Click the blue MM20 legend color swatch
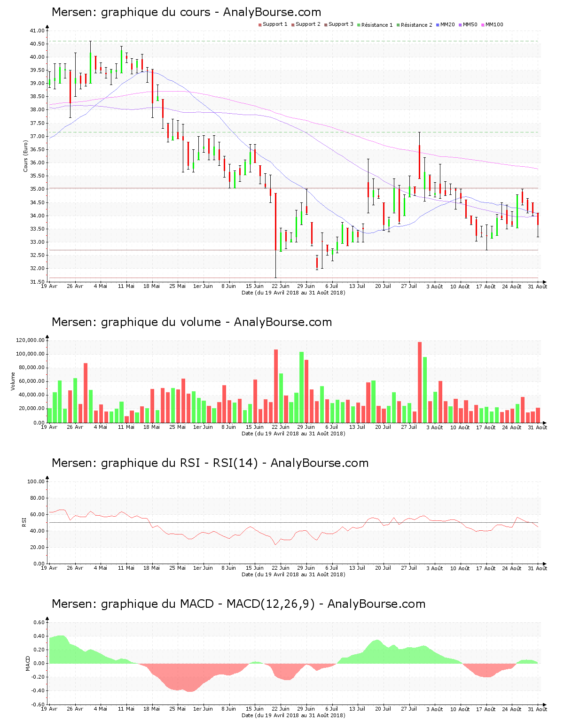Screen dimensions: 564x728 point(438,25)
